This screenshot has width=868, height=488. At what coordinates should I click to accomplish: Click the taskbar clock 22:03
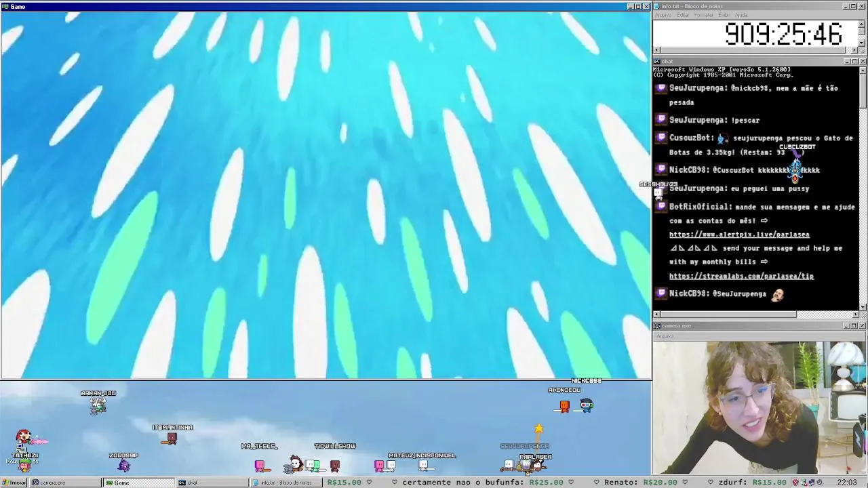(x=847, y=483)
